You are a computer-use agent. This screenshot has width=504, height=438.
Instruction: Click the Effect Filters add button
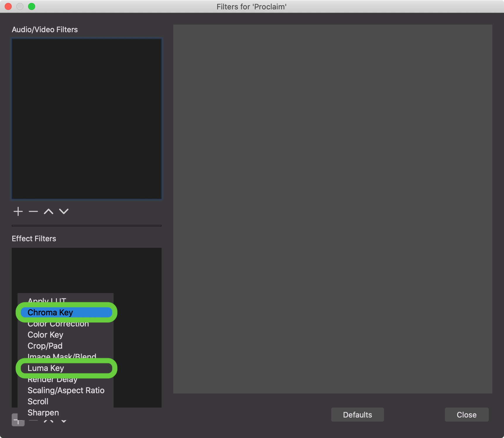[x=18, y=420]
